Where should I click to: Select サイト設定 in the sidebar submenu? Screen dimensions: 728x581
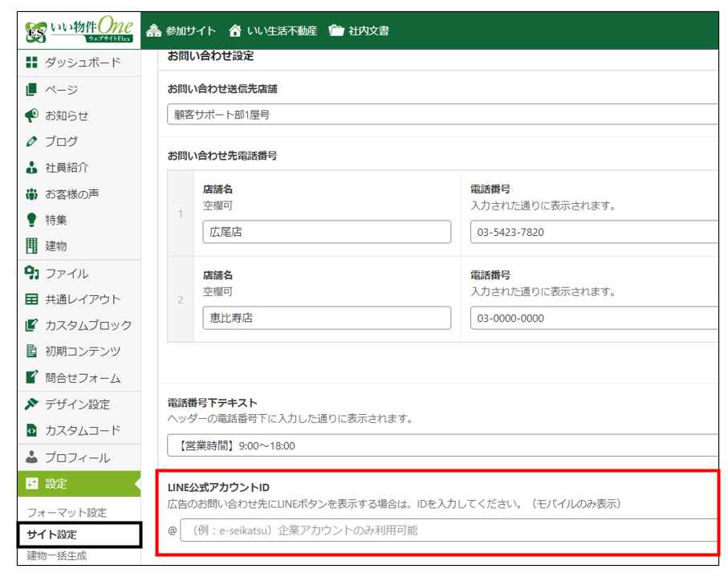(x=52, y=534)
